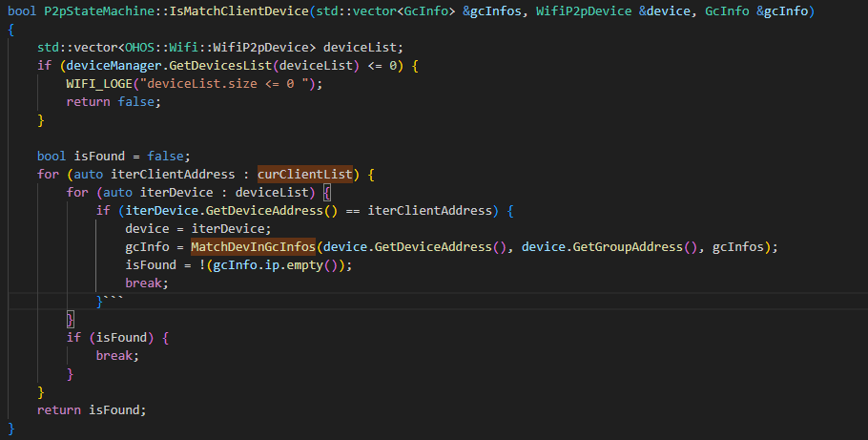
Task: Click the 'bool isFound = false;' declaration
Action: [114, 157]
